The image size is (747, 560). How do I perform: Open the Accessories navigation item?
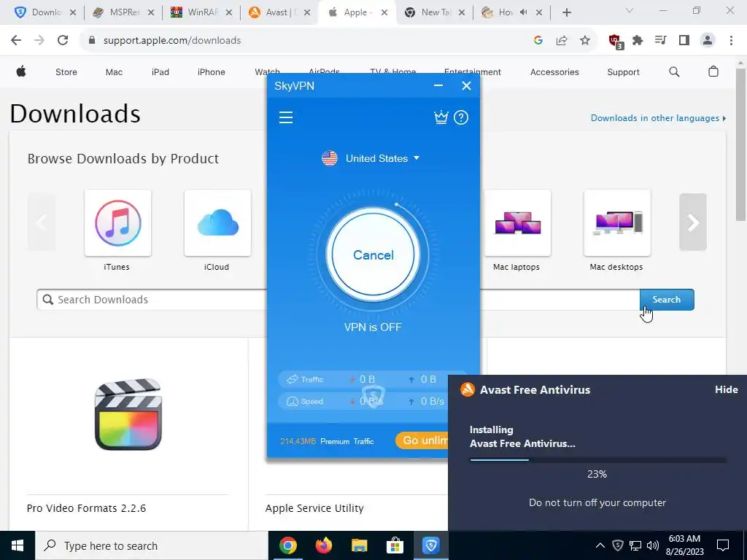pyautogui.click(x=554, y=72)
